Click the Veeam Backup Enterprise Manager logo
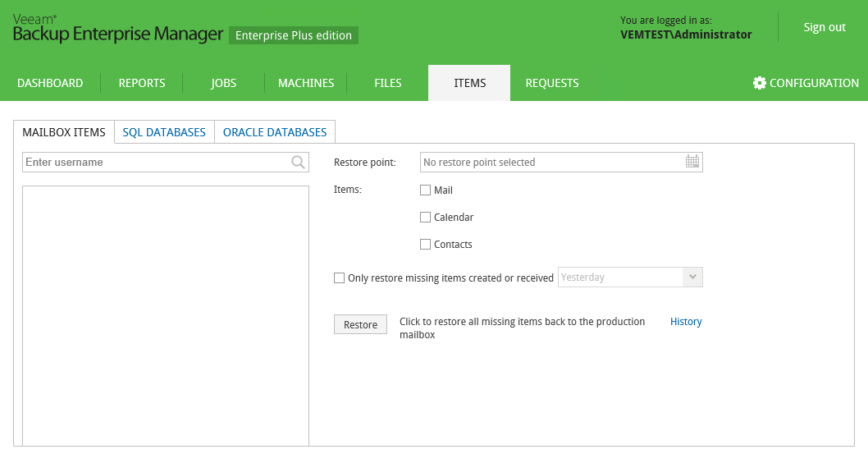The width and height of the screenshot is (868, 454). coord(117,29)
